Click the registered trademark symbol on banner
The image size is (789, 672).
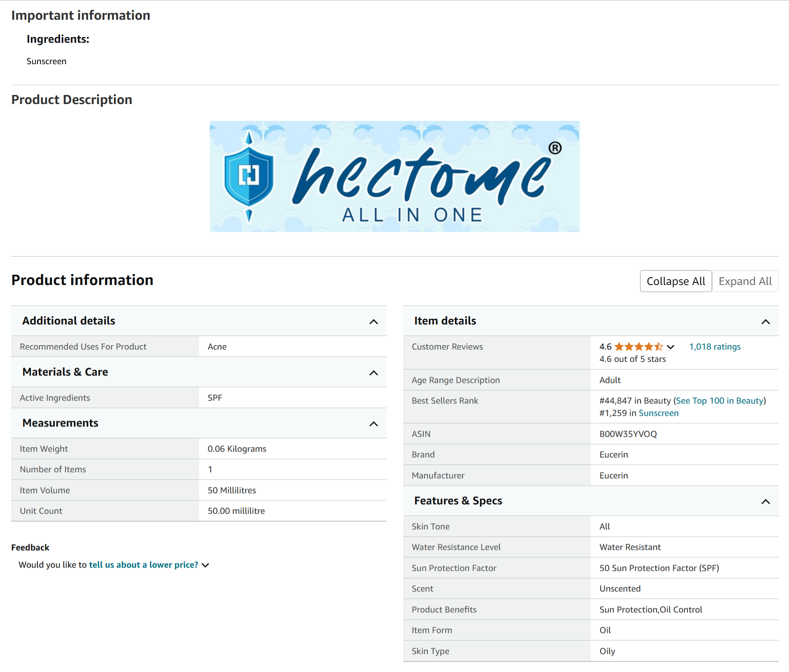(x=555, y=148)
